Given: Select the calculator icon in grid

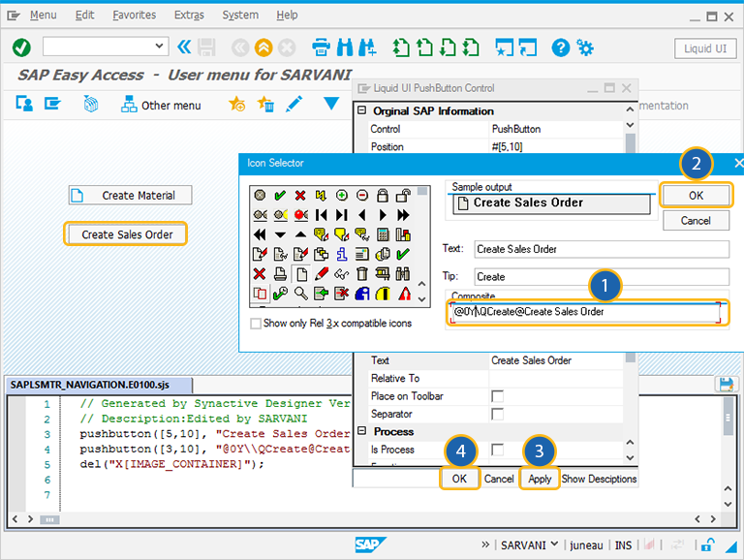Looking at the screenshot, I should click(383, 234).
